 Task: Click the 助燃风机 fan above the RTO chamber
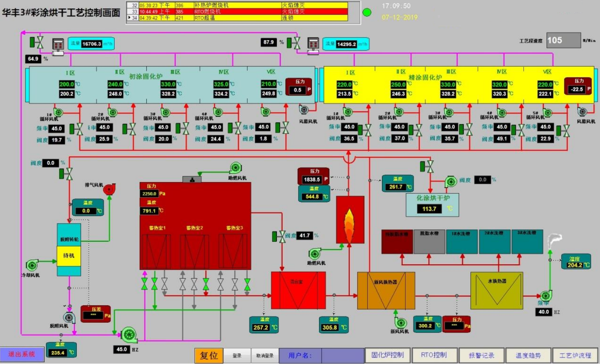pyautogui.click(x=236, y=168)
